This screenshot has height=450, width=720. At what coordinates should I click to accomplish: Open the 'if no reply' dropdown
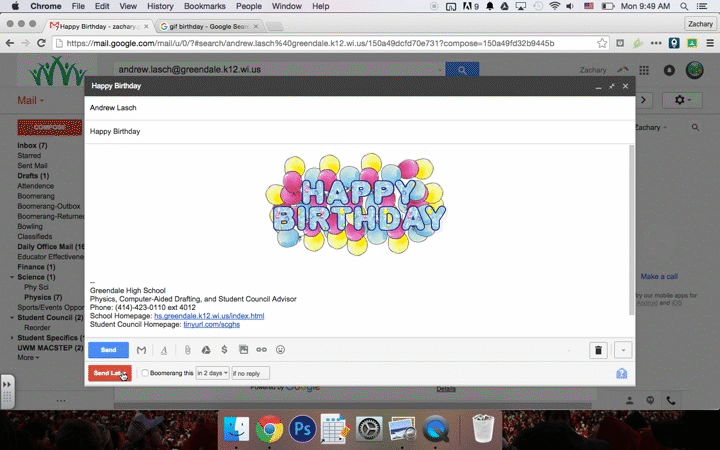pyautogui.click(x=250, y=373)
